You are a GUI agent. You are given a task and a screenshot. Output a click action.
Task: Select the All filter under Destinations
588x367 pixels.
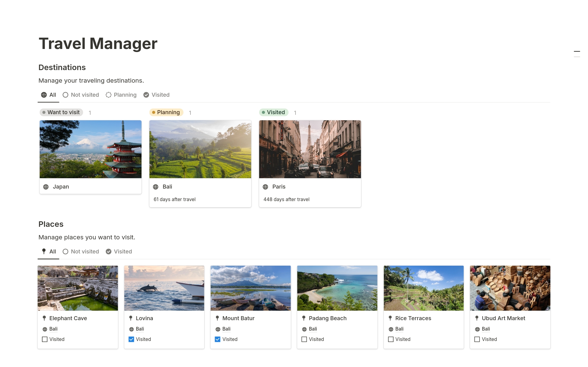pyautogui.click(x=48, y=95)
